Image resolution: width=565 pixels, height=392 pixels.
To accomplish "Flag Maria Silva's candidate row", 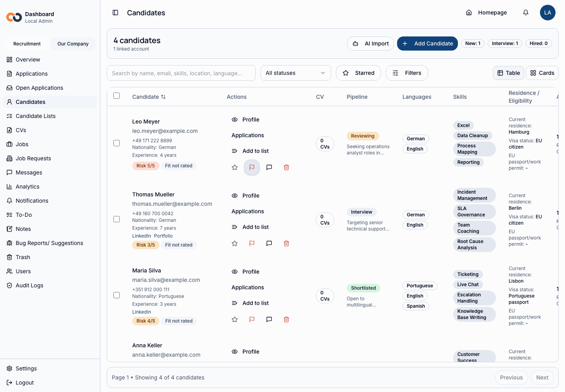I will click(x=252, y=319).
